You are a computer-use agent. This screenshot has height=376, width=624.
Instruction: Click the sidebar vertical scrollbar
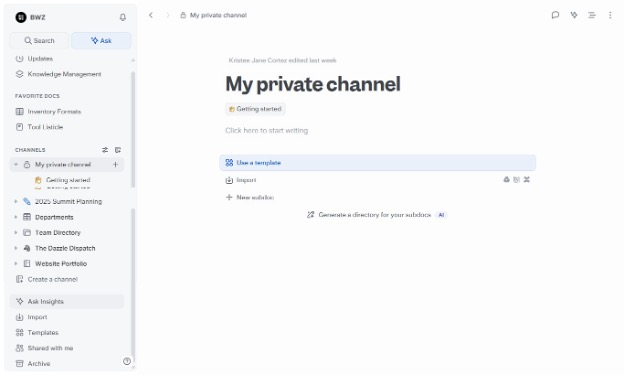point(133,129)
